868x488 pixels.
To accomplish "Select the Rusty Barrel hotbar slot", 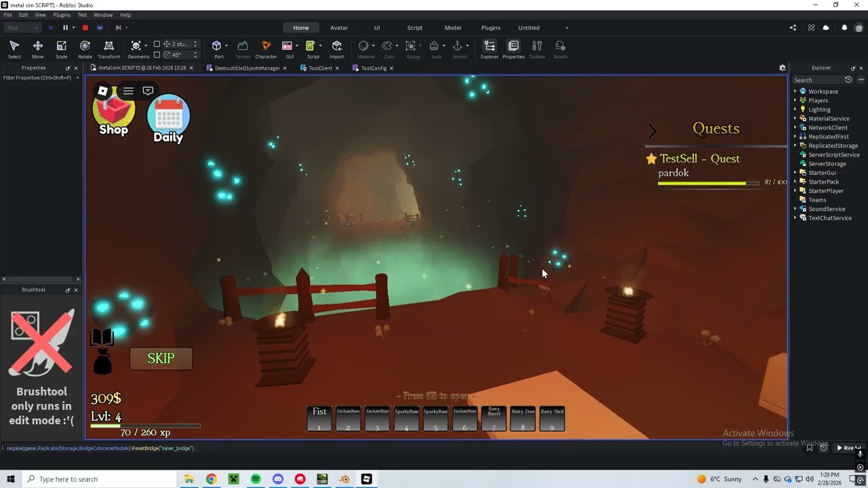I will click(494, 418).
